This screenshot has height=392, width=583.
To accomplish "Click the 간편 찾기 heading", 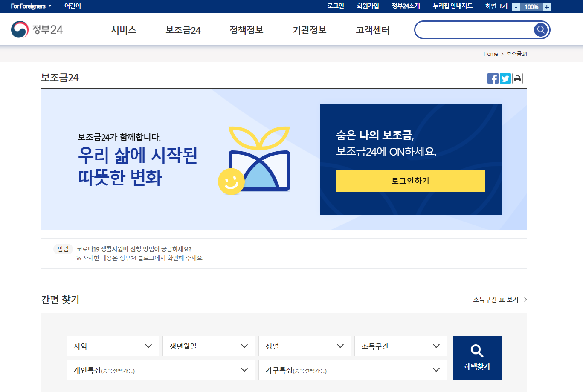I will 60,300.
